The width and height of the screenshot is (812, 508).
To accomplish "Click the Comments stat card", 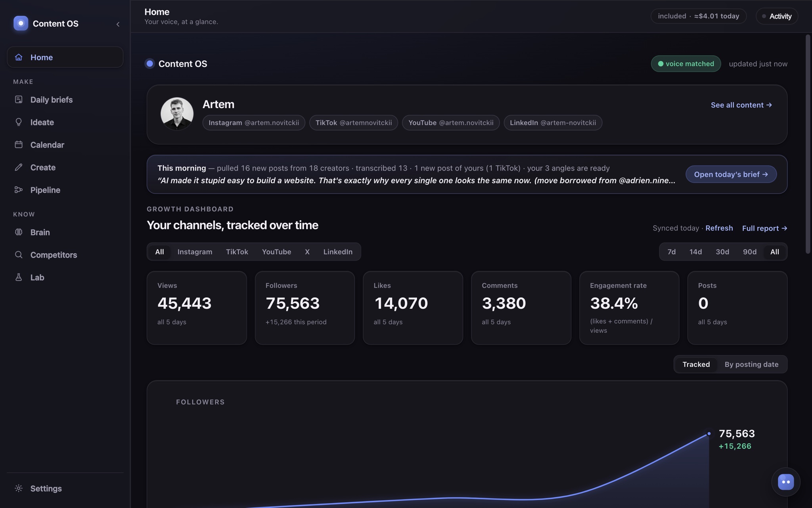I will point(521,308).
